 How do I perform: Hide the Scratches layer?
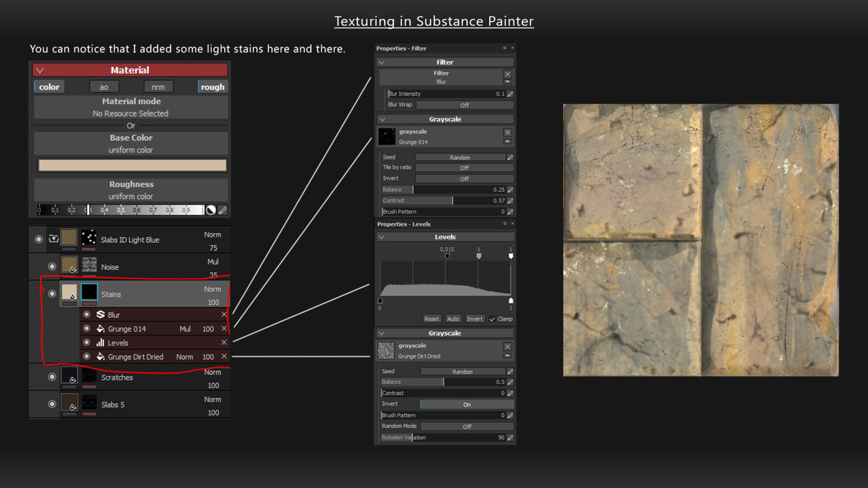[52, 377]
